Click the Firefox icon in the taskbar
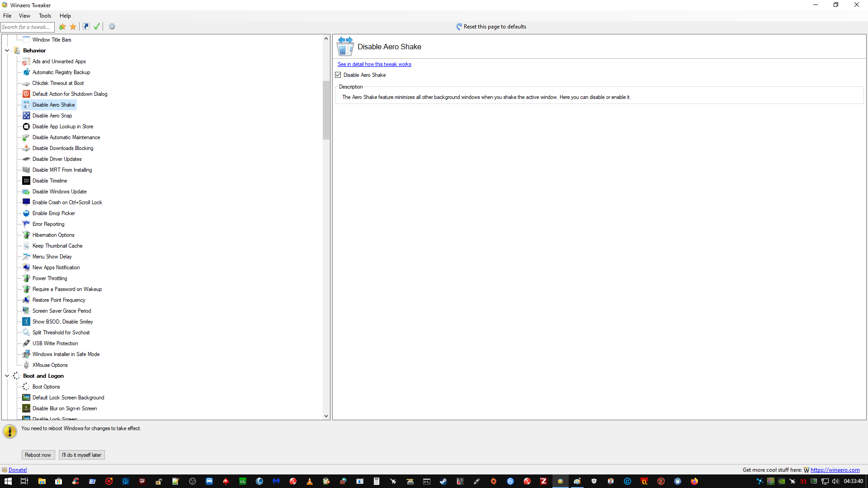868x488 pixels. [x=694, y=481]
